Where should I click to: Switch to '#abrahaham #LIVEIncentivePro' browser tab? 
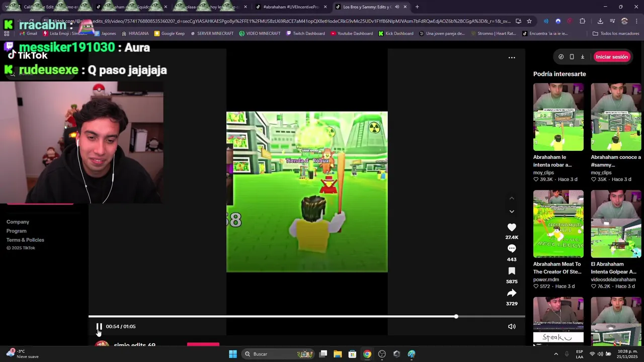[x=291, y=7]
